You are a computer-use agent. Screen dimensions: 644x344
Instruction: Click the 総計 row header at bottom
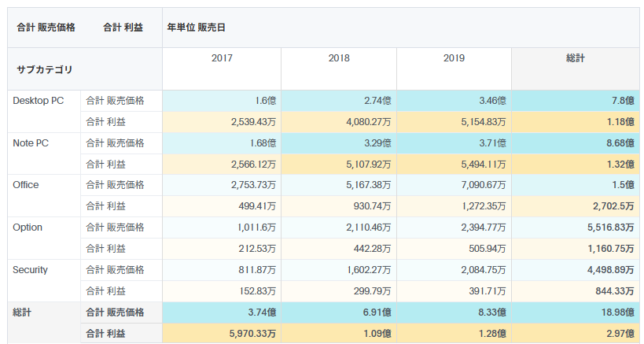point(22,313)
